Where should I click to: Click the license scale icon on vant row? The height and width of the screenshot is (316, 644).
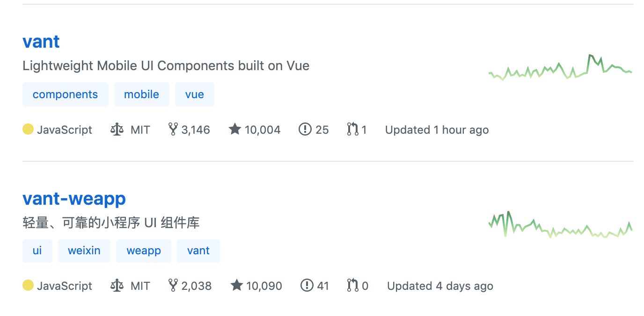click(x=117, y=129)
